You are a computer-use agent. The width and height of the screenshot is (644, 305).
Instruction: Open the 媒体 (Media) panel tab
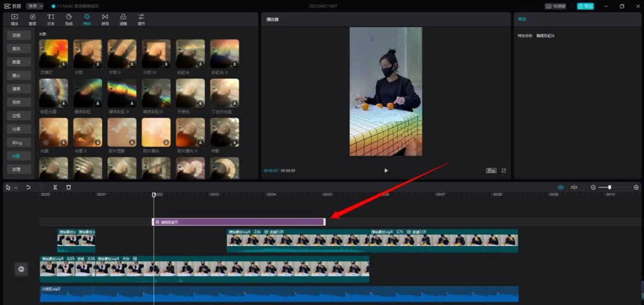pos(14,19)
